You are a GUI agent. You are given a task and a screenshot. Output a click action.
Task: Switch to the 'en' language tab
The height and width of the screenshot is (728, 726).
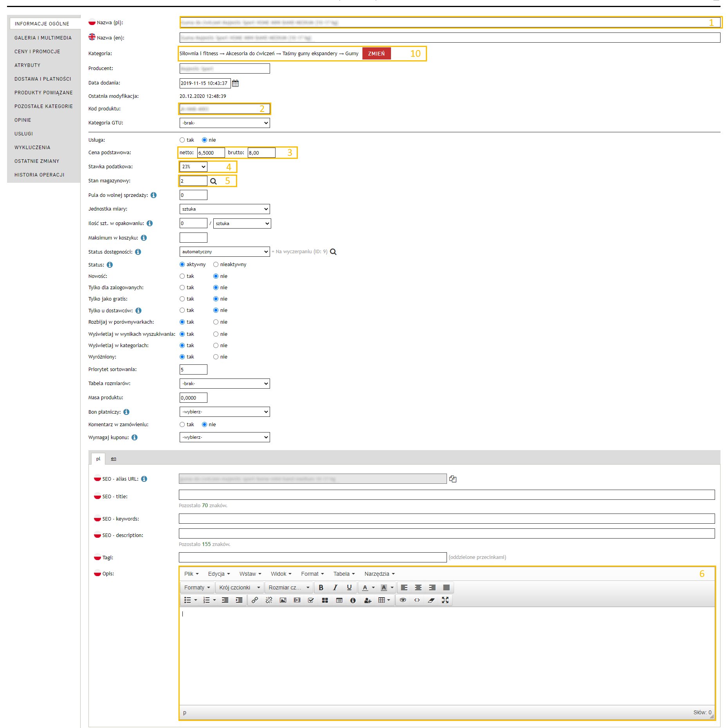coord(113,459)
